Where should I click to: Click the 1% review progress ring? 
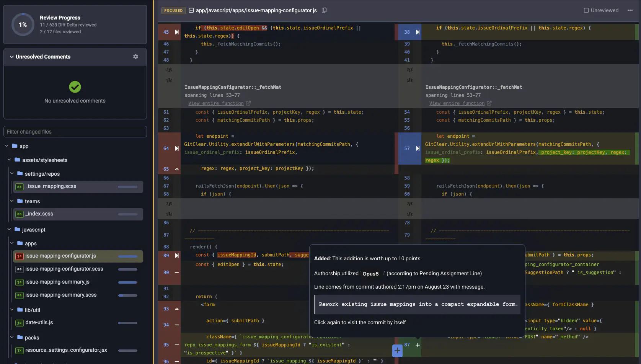23,24
